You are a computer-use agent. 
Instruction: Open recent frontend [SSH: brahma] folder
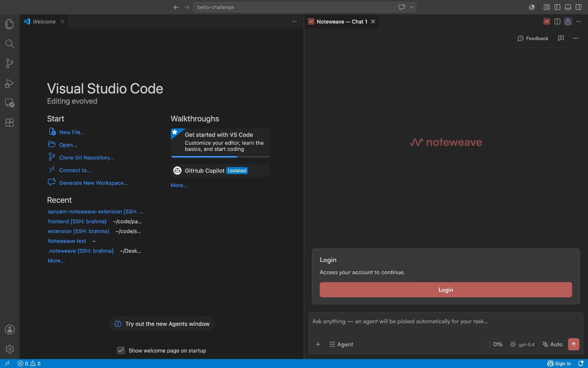pos(77,222)
